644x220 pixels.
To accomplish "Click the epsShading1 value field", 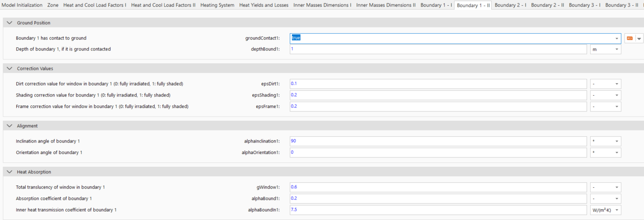I will pyautogui.click(x=438, y=95).
